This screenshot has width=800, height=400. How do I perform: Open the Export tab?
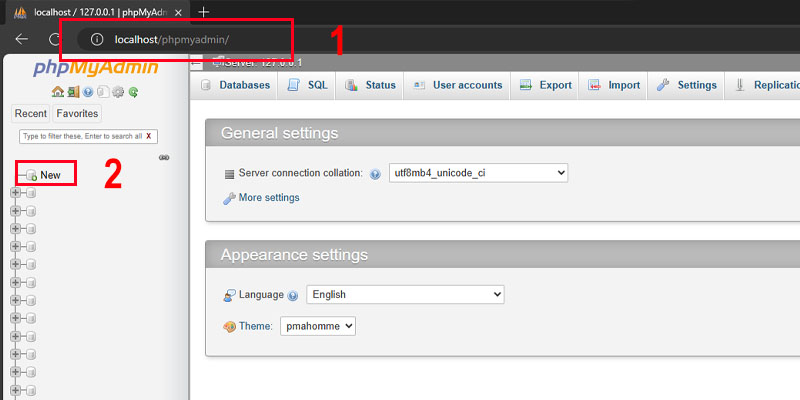(545, 85)
